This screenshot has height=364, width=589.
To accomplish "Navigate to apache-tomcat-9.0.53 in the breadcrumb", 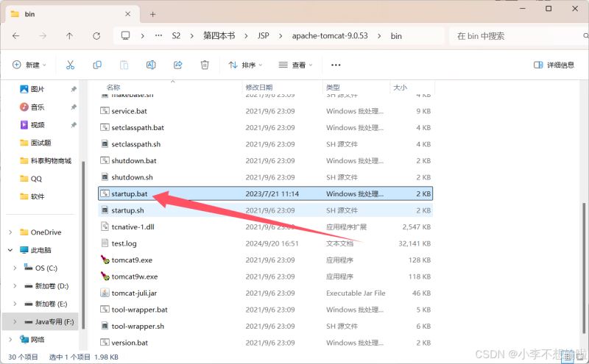I will point(330,35).
